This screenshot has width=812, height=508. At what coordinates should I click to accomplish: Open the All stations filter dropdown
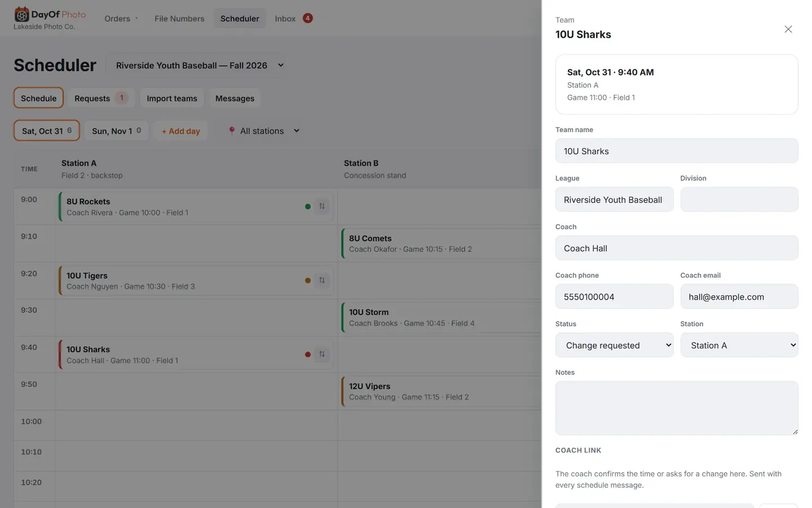click(x=264, y=131)
